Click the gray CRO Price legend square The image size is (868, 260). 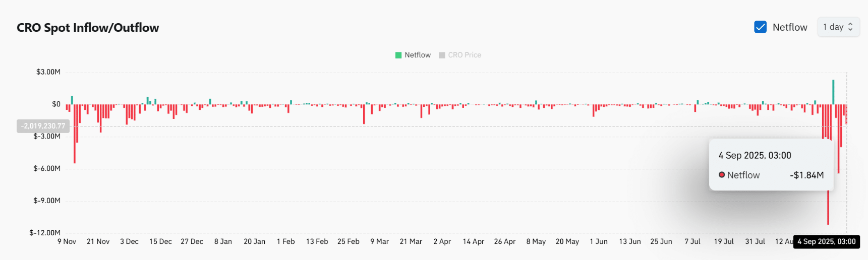click(442, 55)
